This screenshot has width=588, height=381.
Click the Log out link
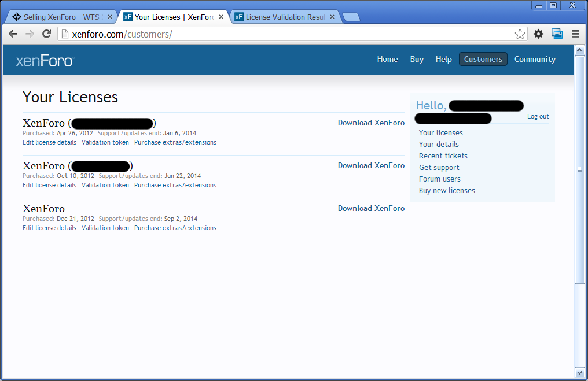pyautogui.click(x=538, y=117)
